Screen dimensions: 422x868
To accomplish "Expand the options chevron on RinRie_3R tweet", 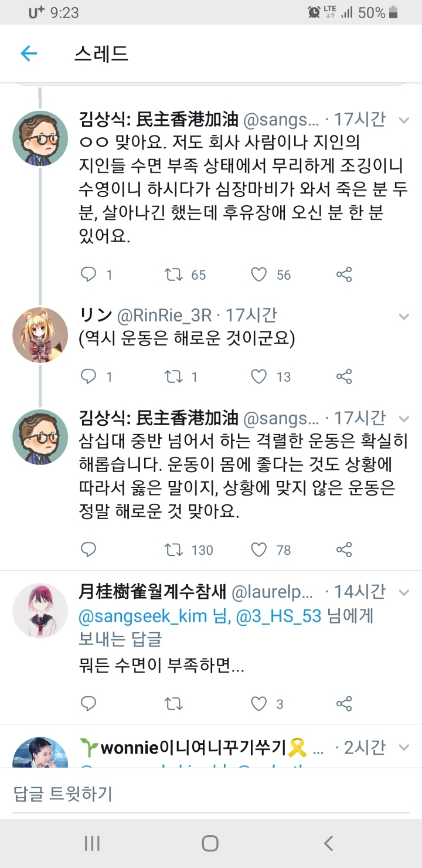I will tap(404, 317).
